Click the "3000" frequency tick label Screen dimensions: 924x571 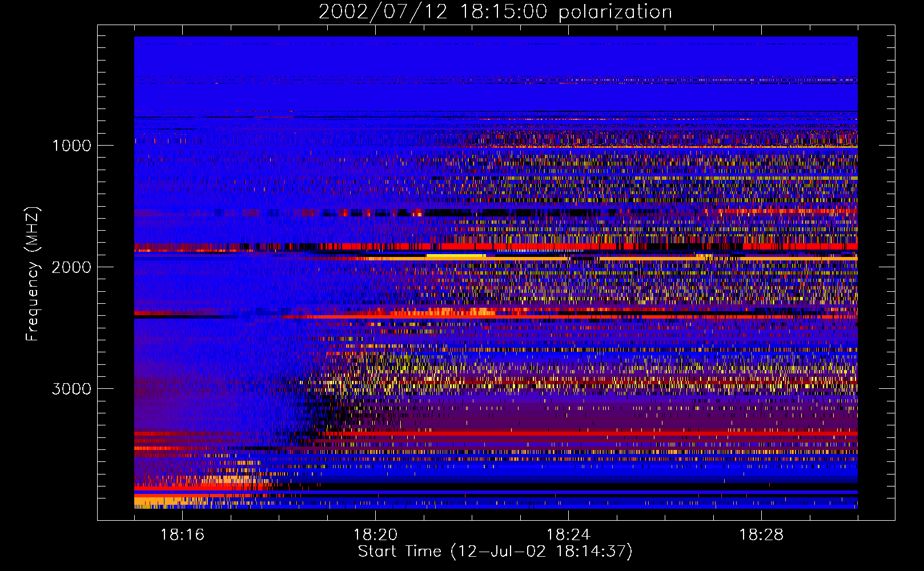71,389
